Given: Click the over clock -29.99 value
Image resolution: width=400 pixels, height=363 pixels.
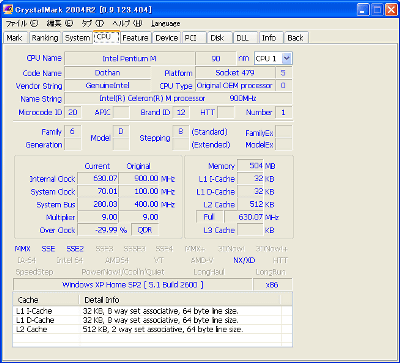Looking at the screenshot, I should point(98,230).
